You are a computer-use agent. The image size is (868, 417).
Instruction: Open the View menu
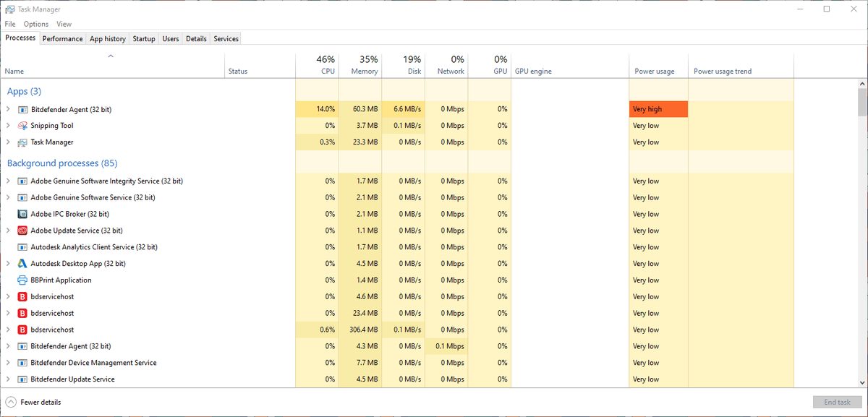64,24
